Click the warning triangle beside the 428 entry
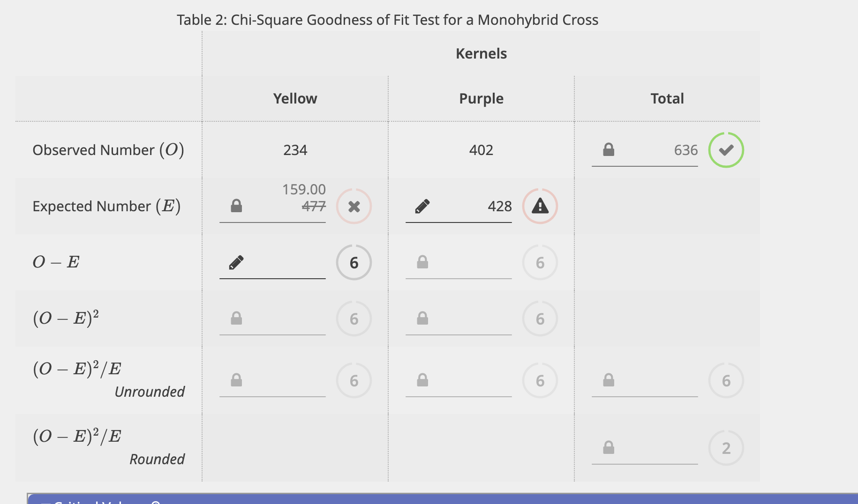This screenshot has height=504, width=858. tap(540, 206)
